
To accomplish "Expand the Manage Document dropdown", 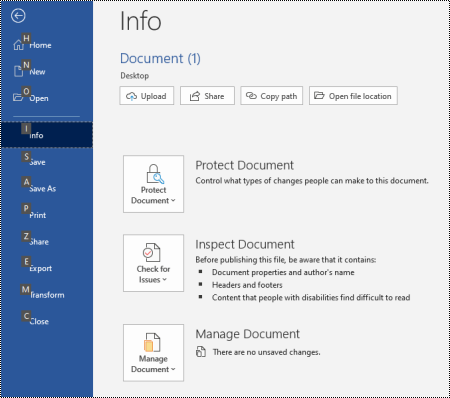I will tap(153, 353).
